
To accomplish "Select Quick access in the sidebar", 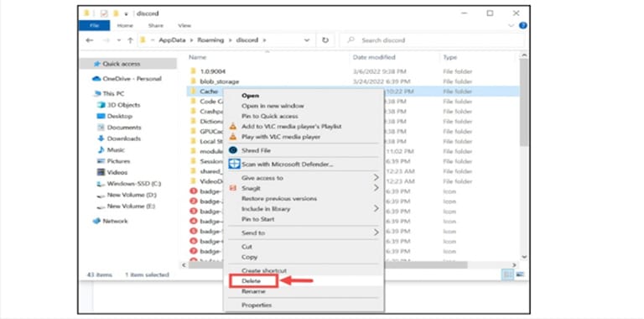I will tap(128, 64).
